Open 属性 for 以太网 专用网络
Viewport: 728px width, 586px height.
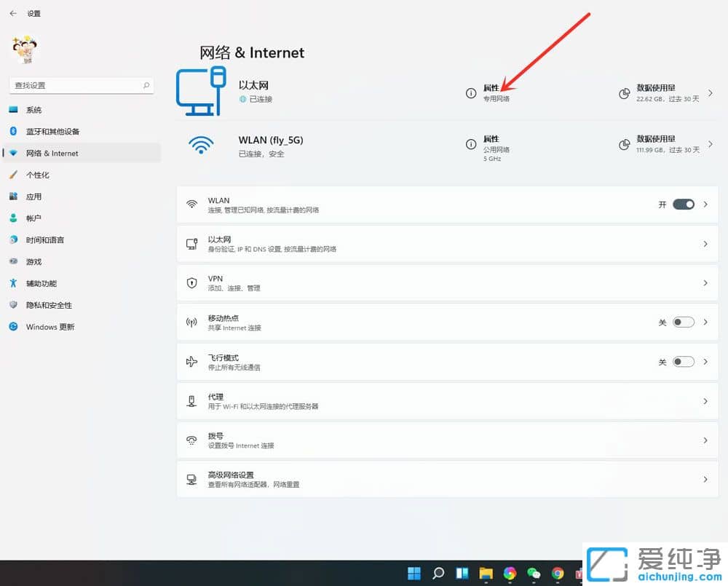(x=496, y=93)
